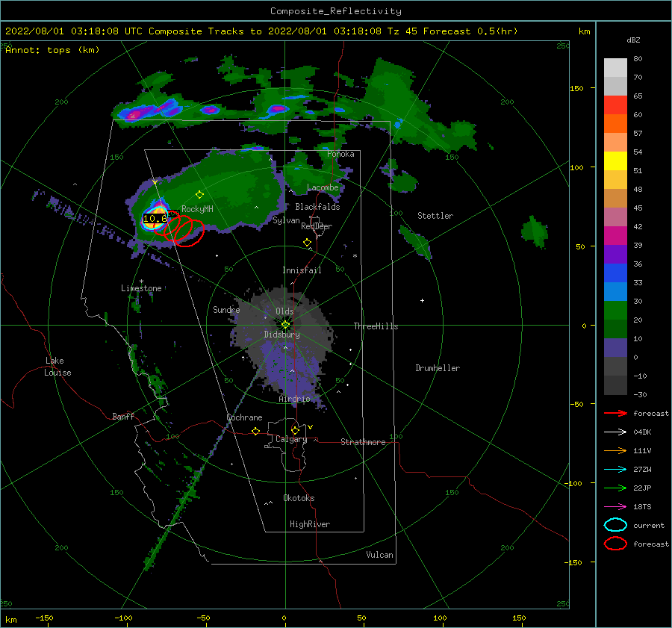This screenshot has width=672, height=628.
Task: Click the yellow V marker northeast of Calgary
Action: (x=311, y=427)
